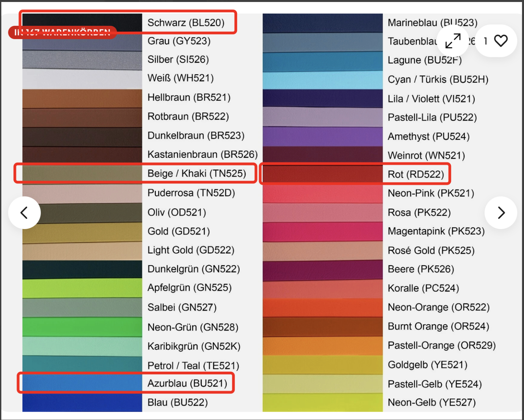Select the 'Silber (SI526)' label
Screen dimensions: 524x420
tap(178, 60)
